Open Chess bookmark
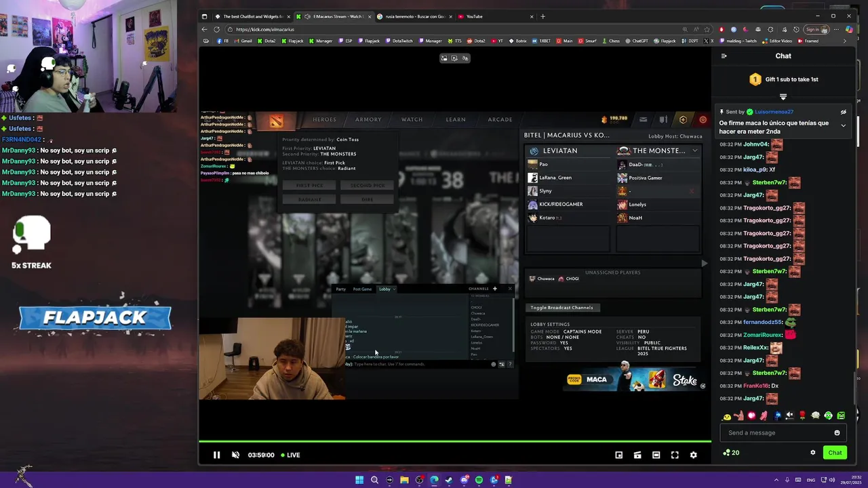The width and height of the screenshot is (868, 488). tap(610, 41)
